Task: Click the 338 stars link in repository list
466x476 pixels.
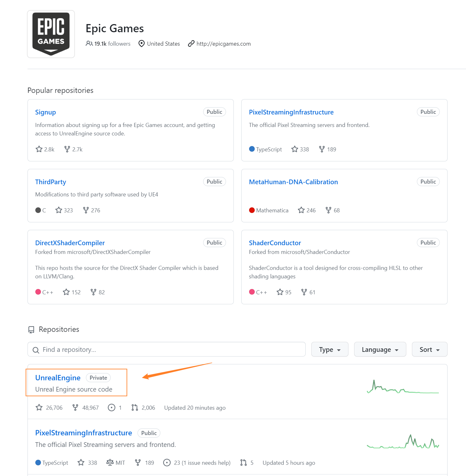Action: click(87, 463)
